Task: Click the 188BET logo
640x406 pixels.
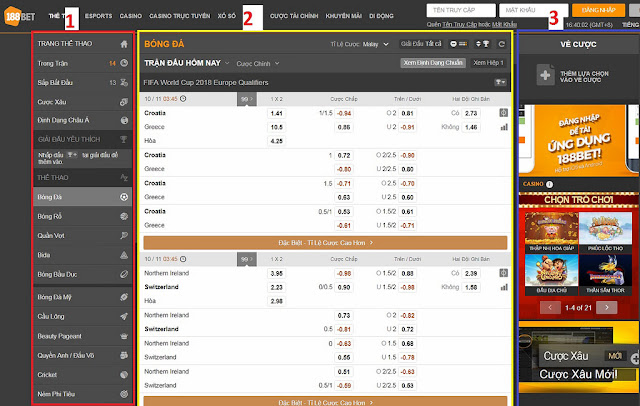Action: coord(19,16)
